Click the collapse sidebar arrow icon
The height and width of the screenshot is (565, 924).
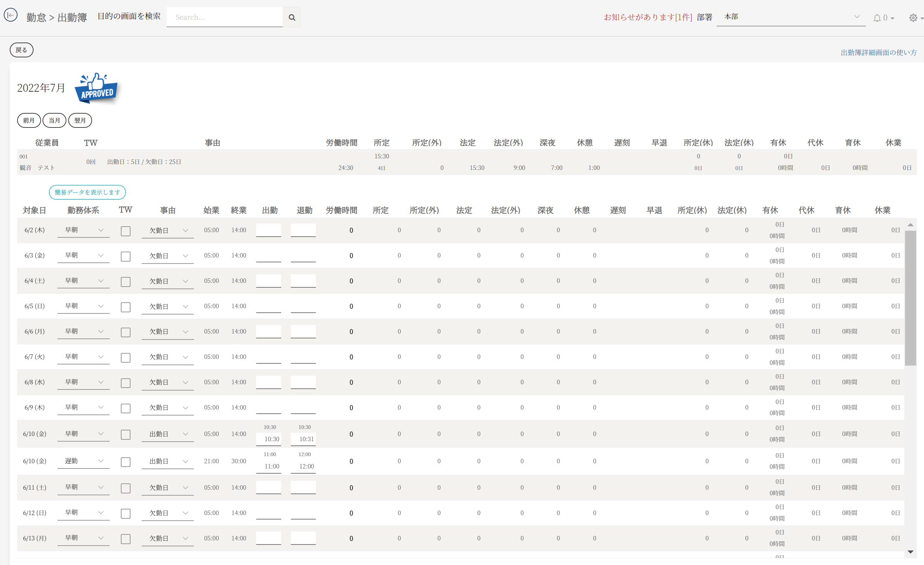pyautogui.click(x=10, y=15)
